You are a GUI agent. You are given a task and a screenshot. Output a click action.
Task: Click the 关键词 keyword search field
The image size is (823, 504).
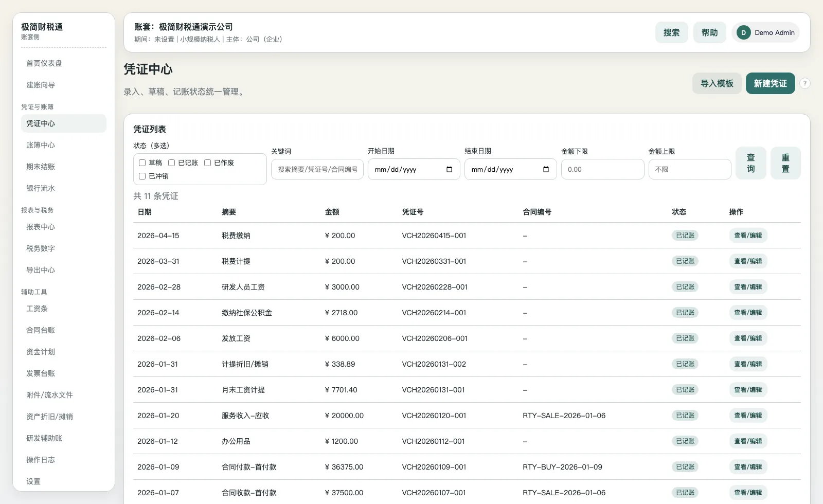pyautogui.click(x=317, y=169)
